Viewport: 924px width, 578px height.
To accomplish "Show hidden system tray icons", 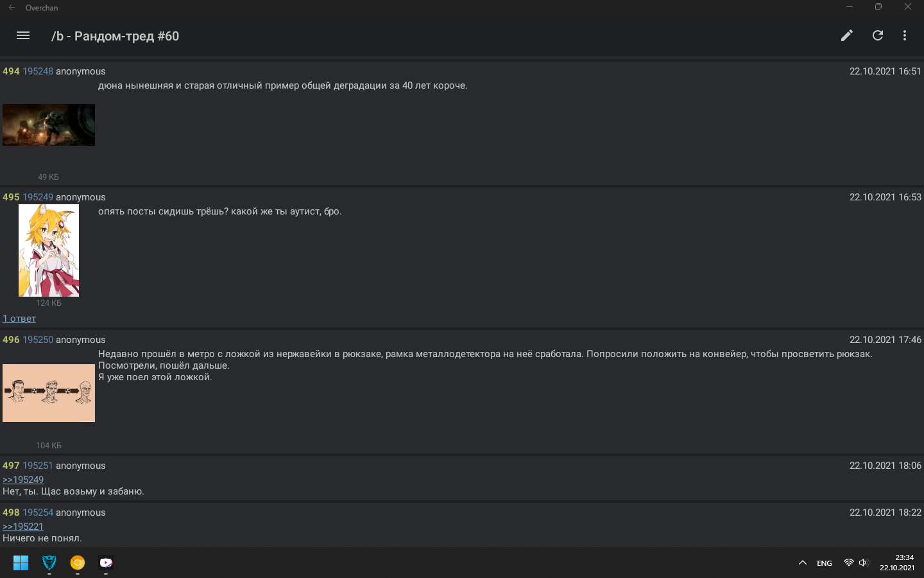I will (x=802, y=563).
